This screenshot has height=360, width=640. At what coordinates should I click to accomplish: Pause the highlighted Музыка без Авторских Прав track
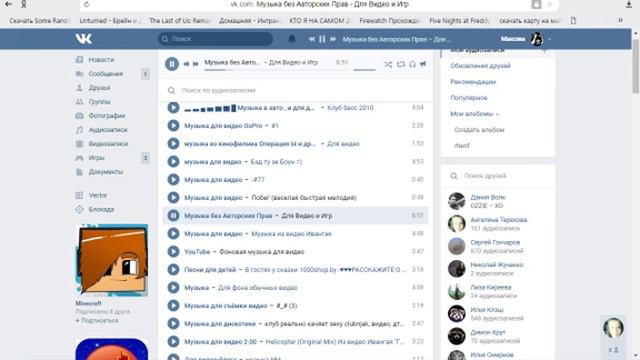[173, 216]
